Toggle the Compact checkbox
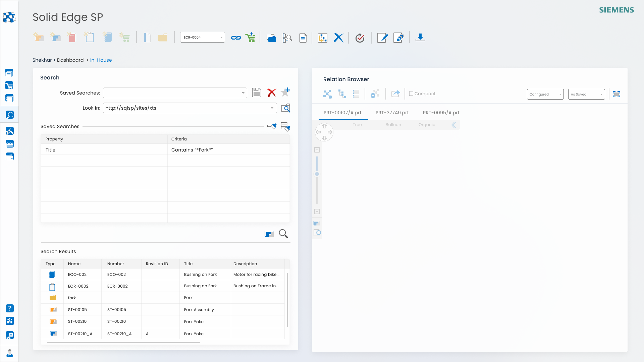Screen dimensions: 644x362 pos(411,94)
